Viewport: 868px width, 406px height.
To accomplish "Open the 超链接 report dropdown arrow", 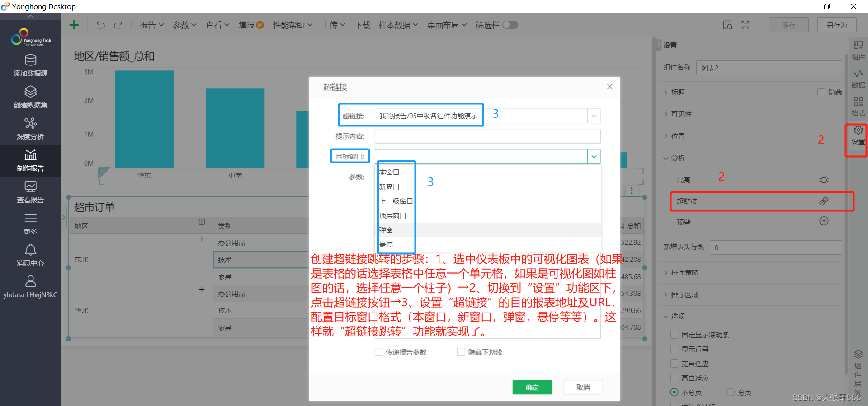I will point(594,116).
